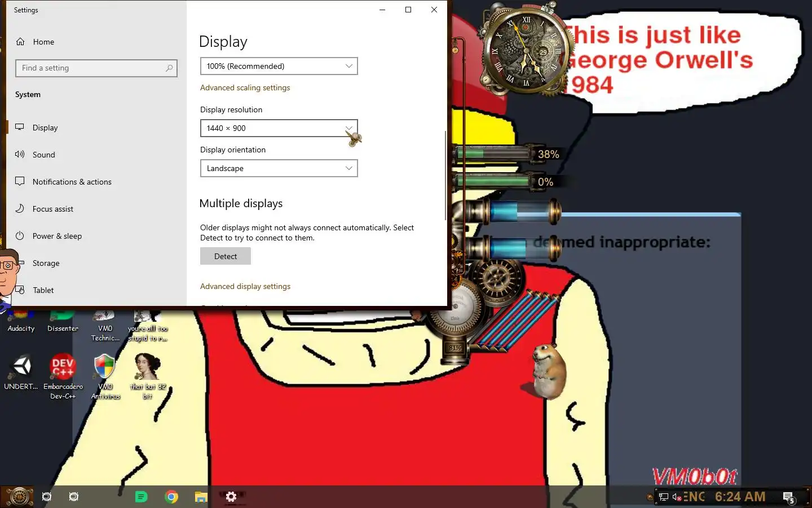The height and width of the screenshot is (508, 812).
Task: Click the Settings gear on the taskbar
Action: [231, 497]
